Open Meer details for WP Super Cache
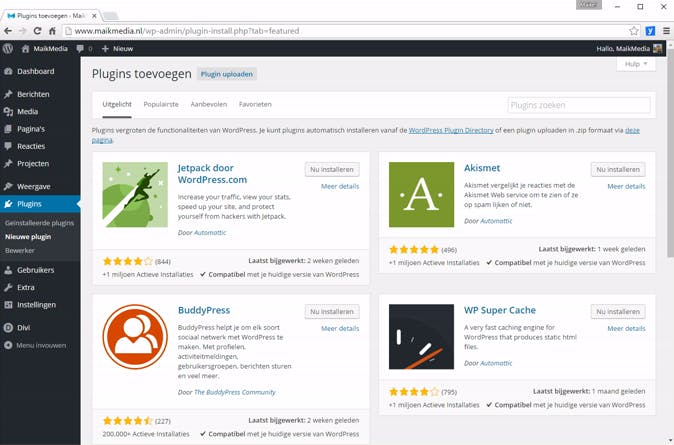 (626, 328)
